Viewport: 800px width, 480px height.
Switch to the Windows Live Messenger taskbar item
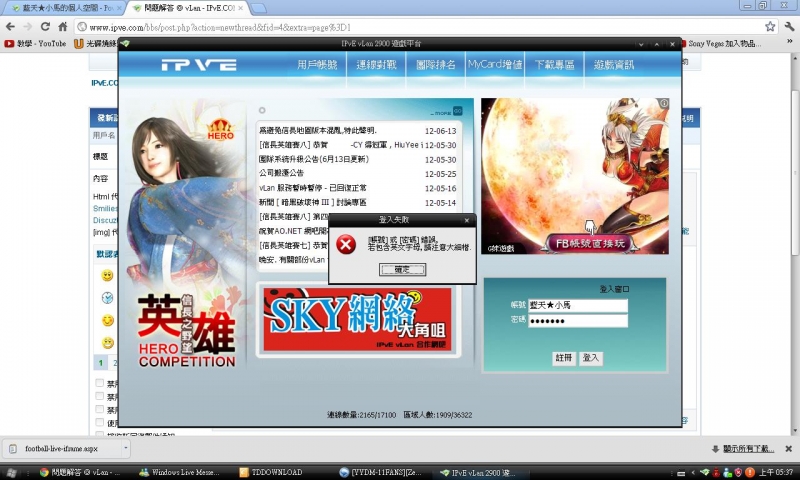180,472
